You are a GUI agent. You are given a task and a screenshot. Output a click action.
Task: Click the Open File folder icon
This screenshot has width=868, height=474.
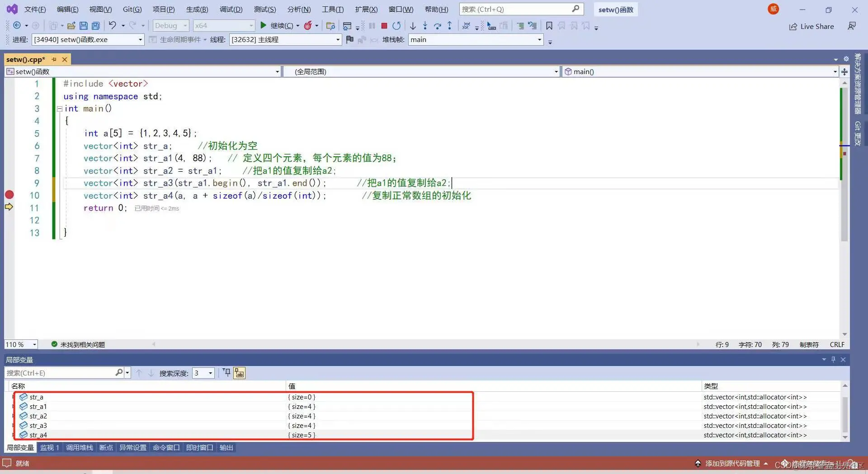click(x=71, y=26)
